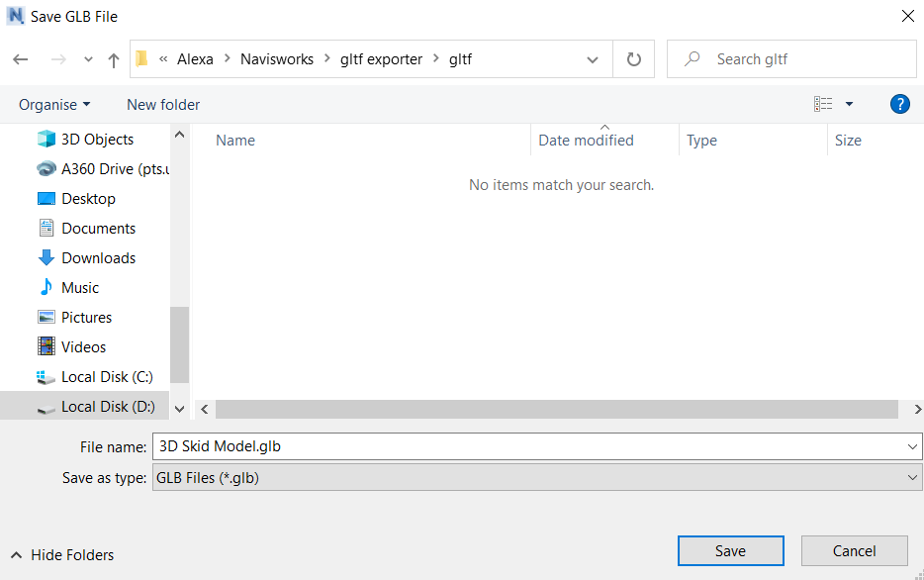This screenshot has height=580, width=924.
Task: Click the Back navigation arrow
Action: 21,60
